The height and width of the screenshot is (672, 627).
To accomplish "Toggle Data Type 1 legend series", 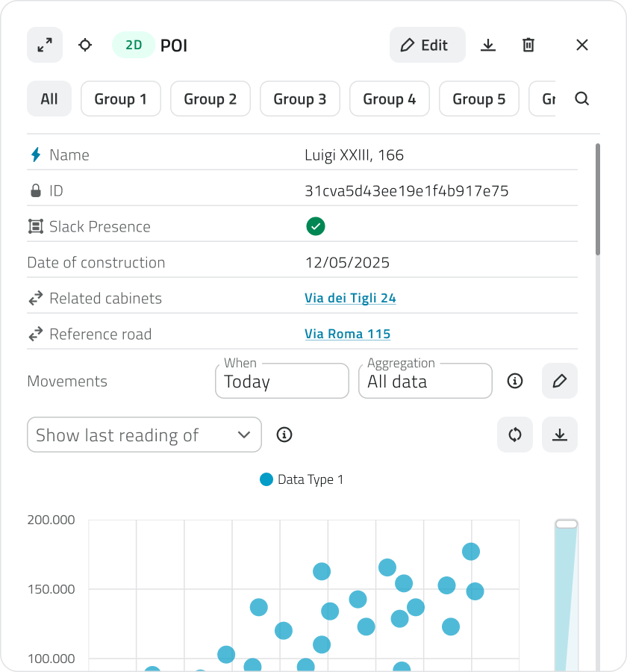I will [302, 479].
